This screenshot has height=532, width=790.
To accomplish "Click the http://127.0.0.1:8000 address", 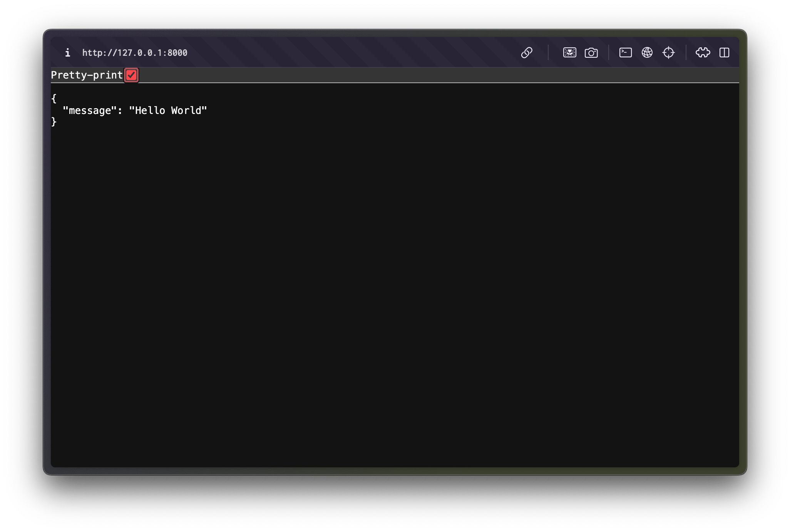I will [134, 53].
